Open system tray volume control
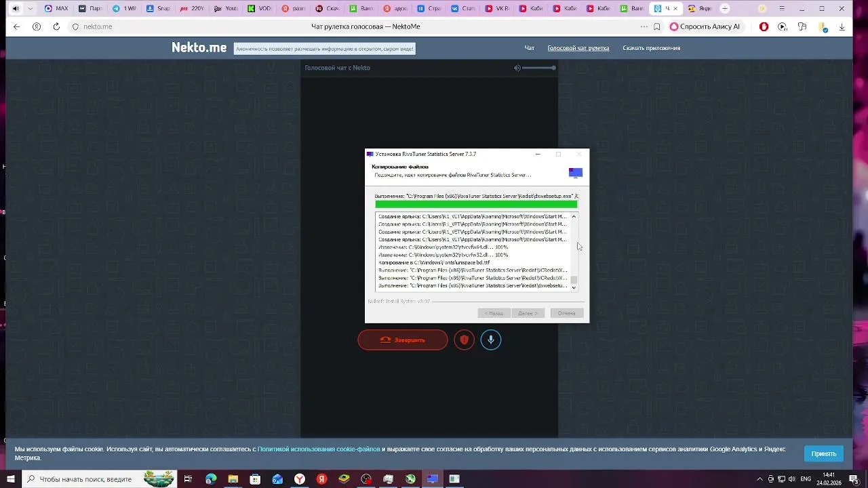The width and height of the screenshot is (868, 488). pyautogui.click(x=792, y=479)
